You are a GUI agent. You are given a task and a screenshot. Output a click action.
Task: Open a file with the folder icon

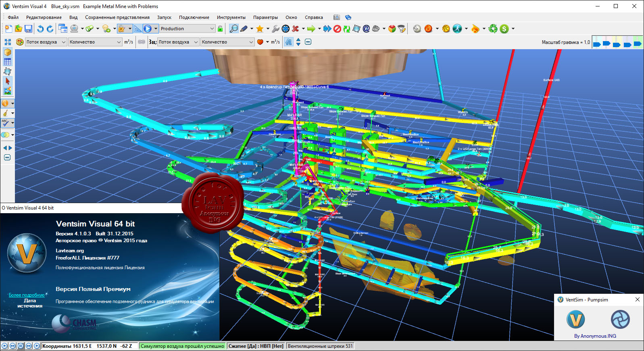pyautogui.click(x=19, y=29)
